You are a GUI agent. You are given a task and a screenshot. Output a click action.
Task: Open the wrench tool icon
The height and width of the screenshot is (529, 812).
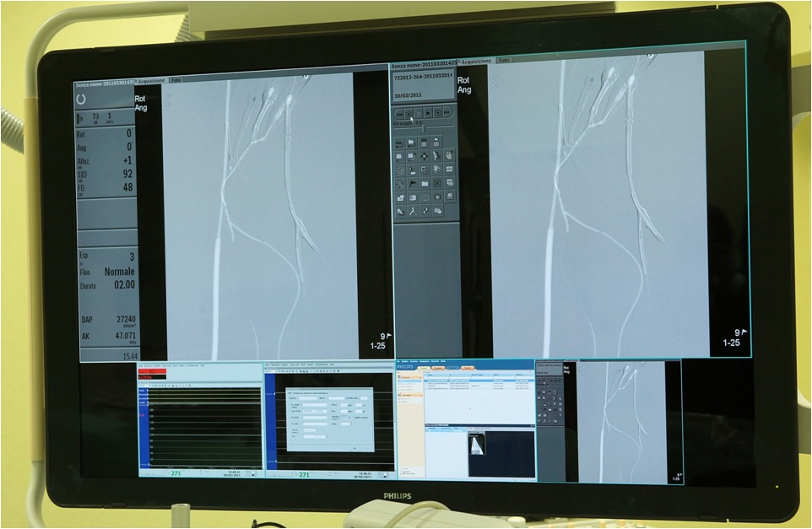(x=425, y=211)
